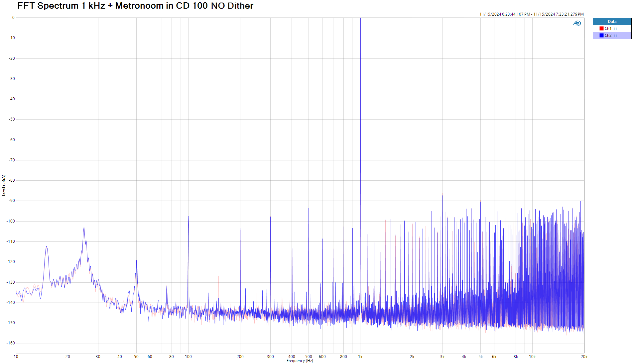Click the 0 tick on level axis
Screen dimensions: 633x364
tap(13, 18)
